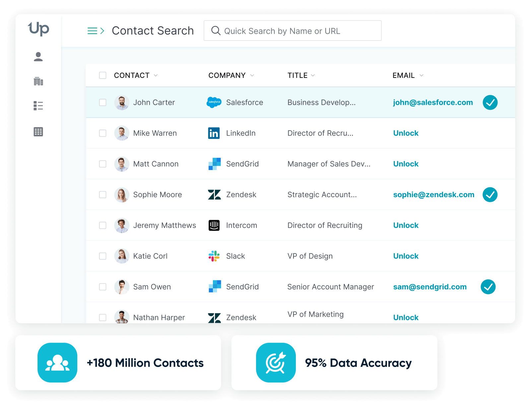Unlock Matt Cannon's email
Viewport: 532px width, 409px height.
[406, 164]
